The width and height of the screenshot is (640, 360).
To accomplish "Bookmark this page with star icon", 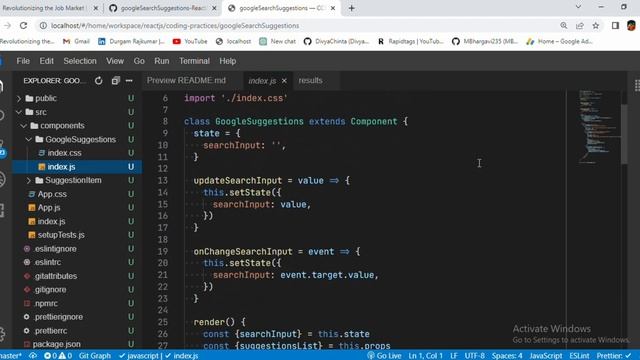I will tap(596, 25).
